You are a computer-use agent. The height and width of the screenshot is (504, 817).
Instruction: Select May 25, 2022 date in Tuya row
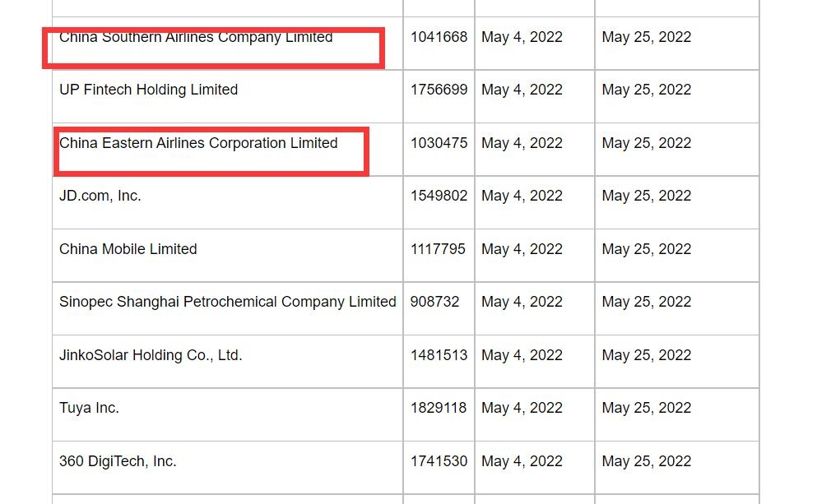click(647, 408)
